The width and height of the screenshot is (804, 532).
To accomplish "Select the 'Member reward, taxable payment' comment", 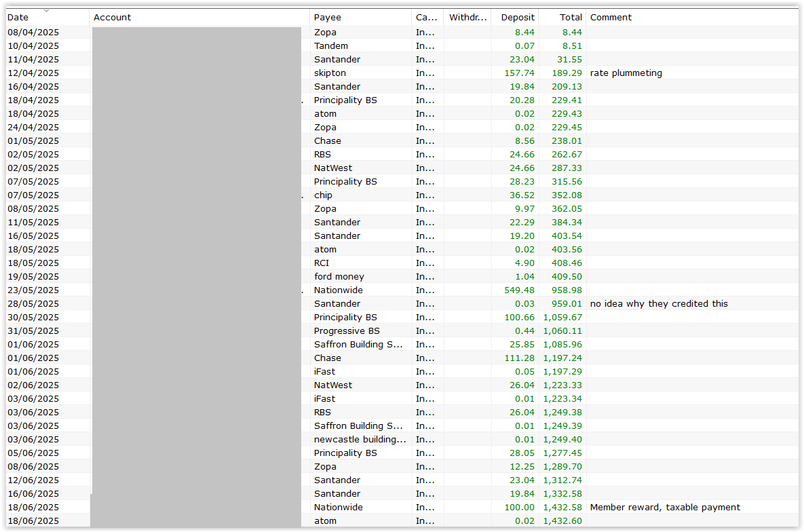I will (x=665, y=507).
